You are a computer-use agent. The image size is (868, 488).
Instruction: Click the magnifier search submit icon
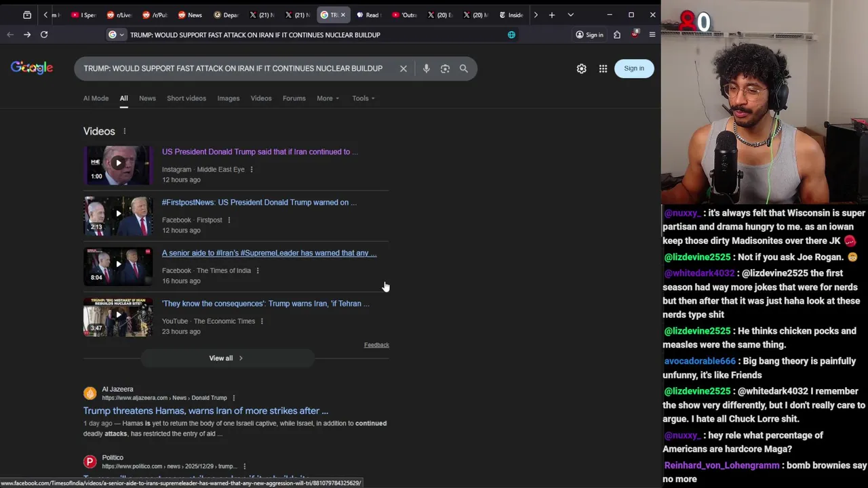tap(464, 68)
